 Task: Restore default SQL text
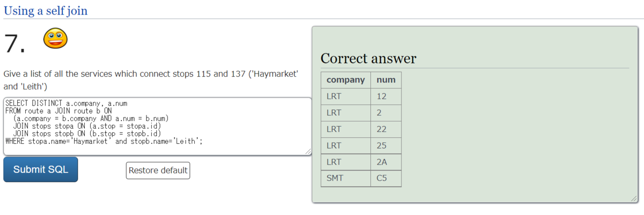158,170
